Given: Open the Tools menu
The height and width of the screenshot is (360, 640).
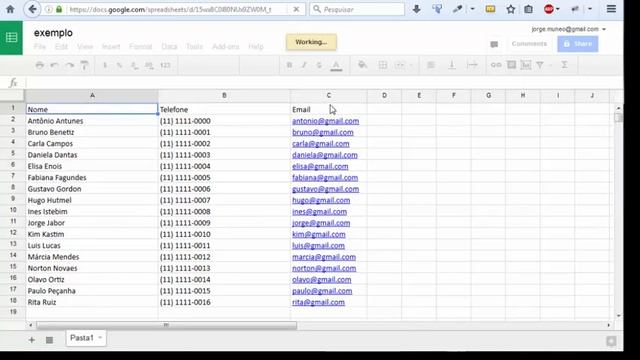Looking at the screenshot, I should click(x=194, y=47).
